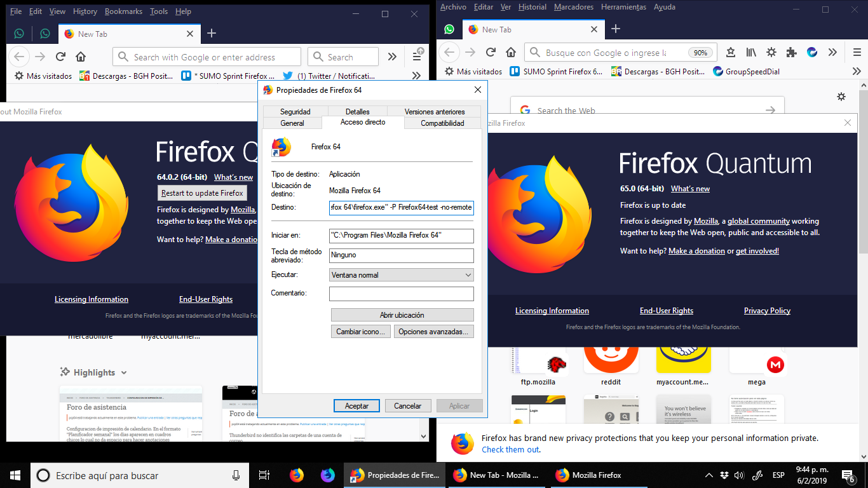Open Privacy Policy link
Image resolution: width=868 pixels, height=488 pixels.
[767, 311]
